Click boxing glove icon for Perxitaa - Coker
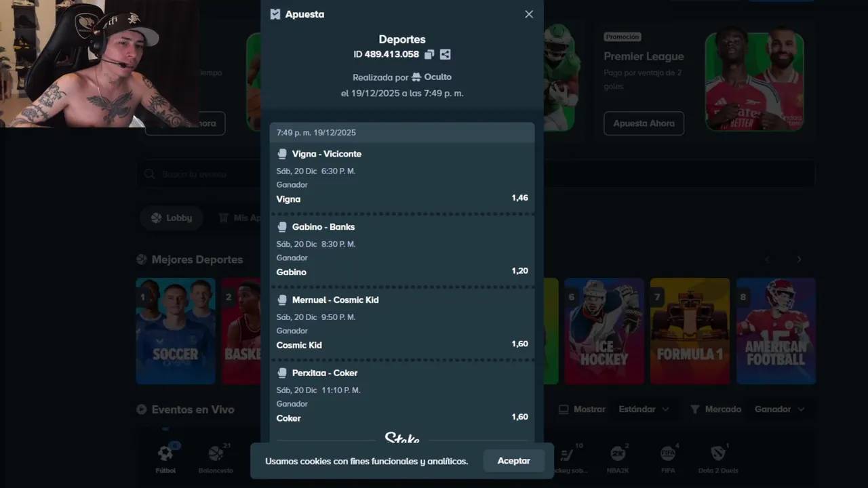Image resolution: width=868 pixels, height=488 pixels. point(282,373)
